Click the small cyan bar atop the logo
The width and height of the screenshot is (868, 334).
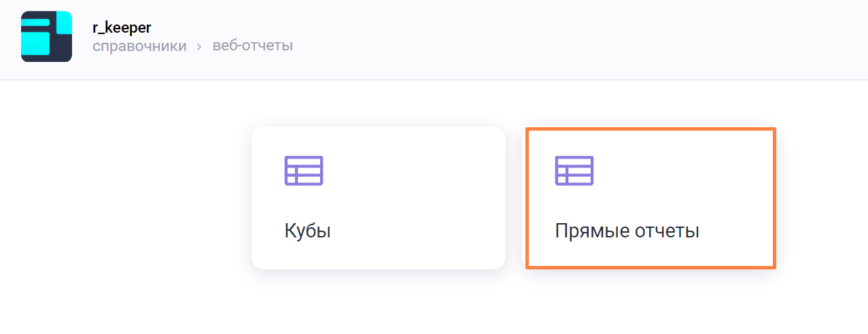click(35, 22)
